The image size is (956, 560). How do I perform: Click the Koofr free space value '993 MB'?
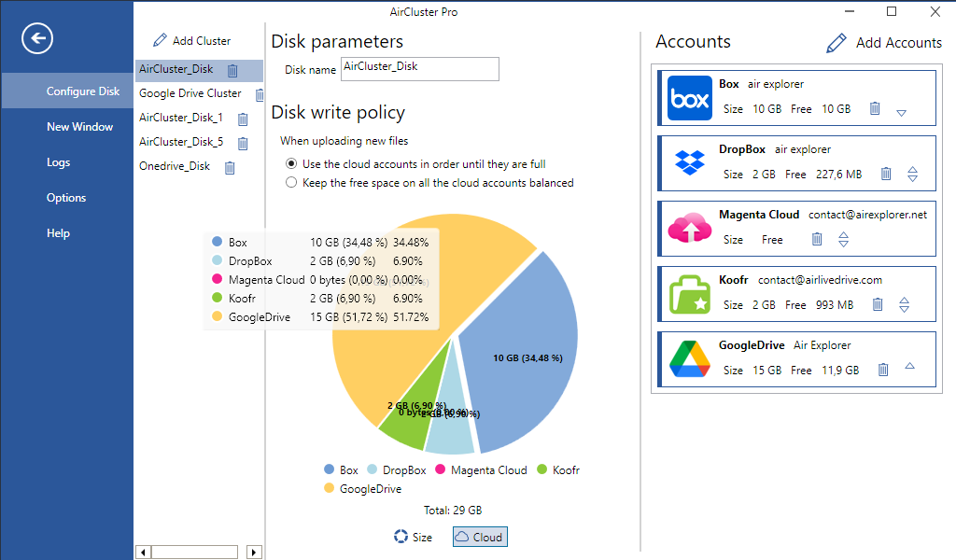tap(834, 304)
